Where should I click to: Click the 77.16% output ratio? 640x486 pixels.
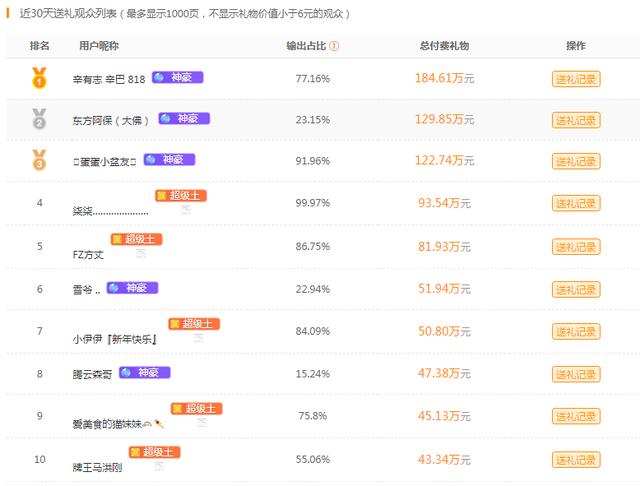(313, 78)
